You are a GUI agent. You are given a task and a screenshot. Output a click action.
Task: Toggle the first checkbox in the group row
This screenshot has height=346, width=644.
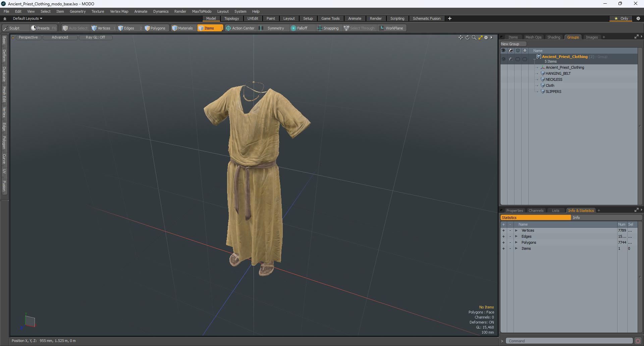[518, 59]
